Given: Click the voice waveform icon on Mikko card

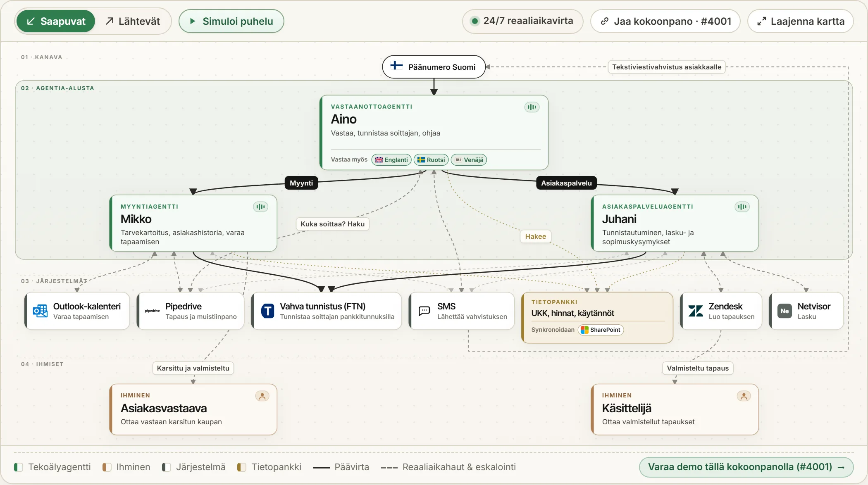Looking at the screenshot, I should click(x=260, y=207).
